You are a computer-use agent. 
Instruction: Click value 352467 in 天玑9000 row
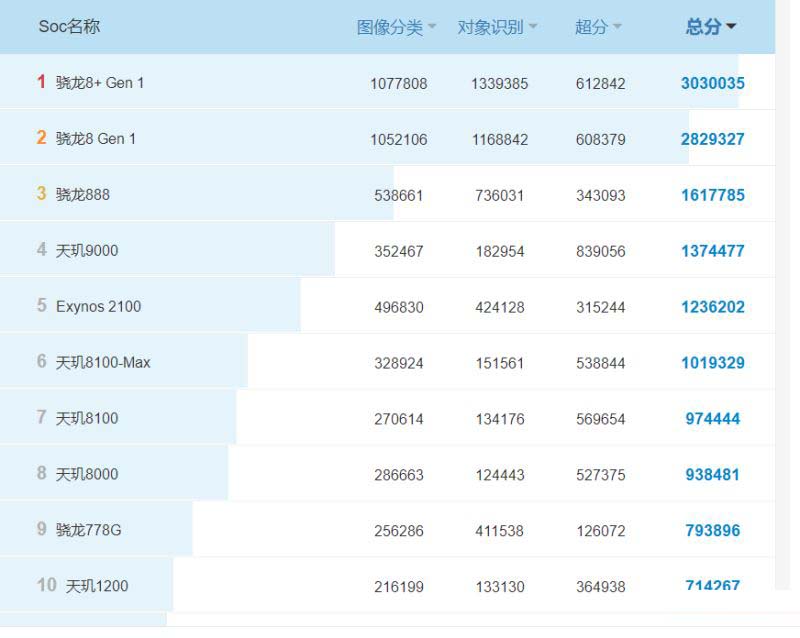398,252
